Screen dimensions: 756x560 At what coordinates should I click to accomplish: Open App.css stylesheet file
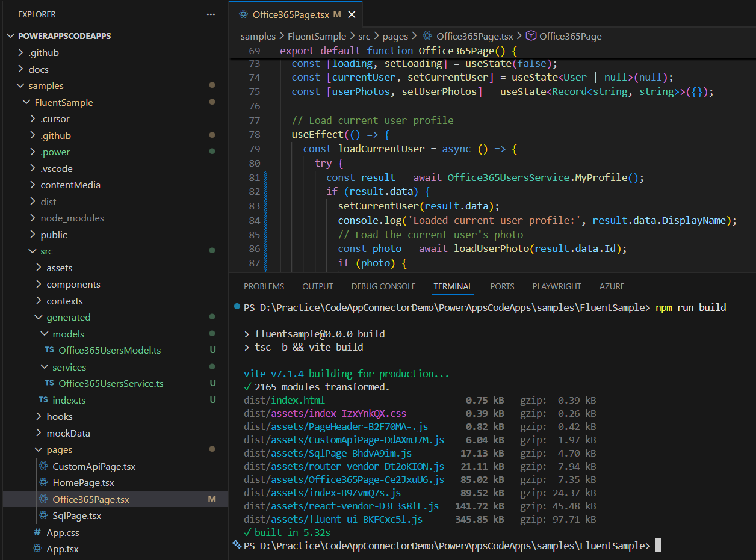[x=63, y=532]
